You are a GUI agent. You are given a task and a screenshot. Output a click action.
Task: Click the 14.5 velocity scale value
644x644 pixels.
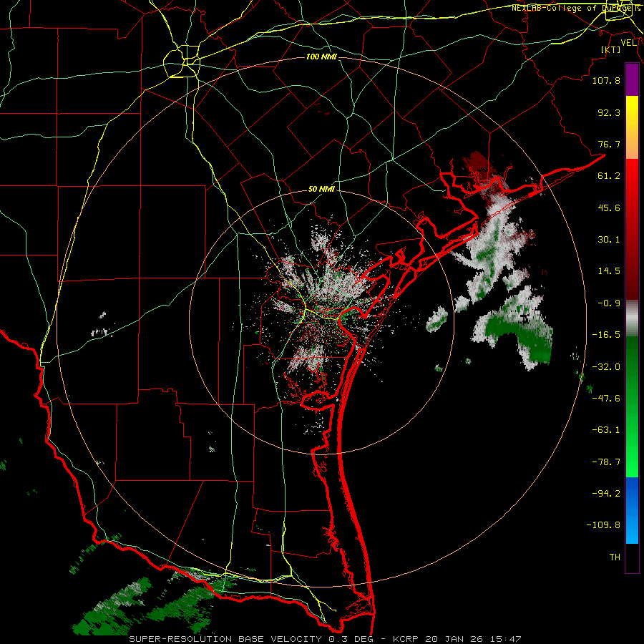click(609, 271)
